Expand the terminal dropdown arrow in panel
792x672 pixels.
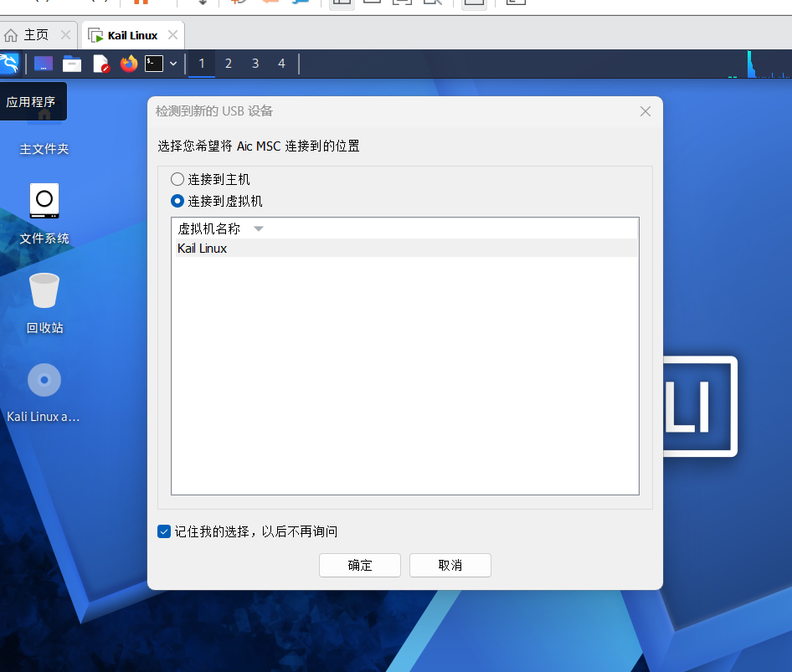(x=173, y=64)
